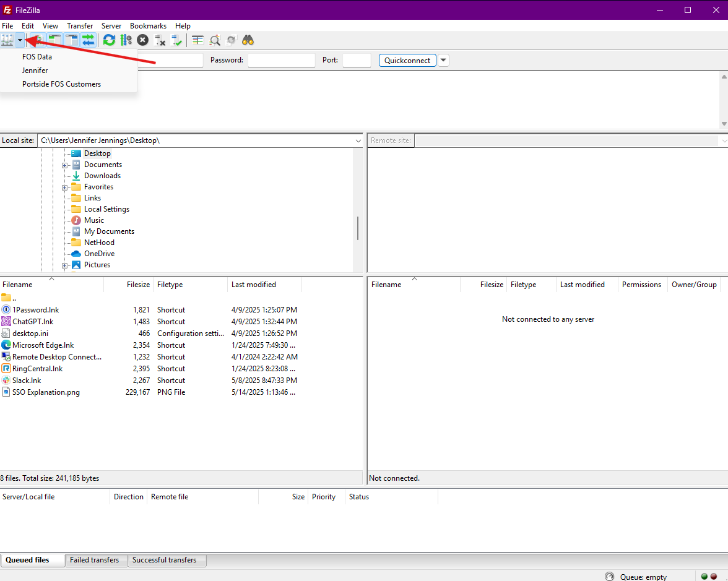
Task: Click the My Documents icon in tree
Action: point(76,231)
